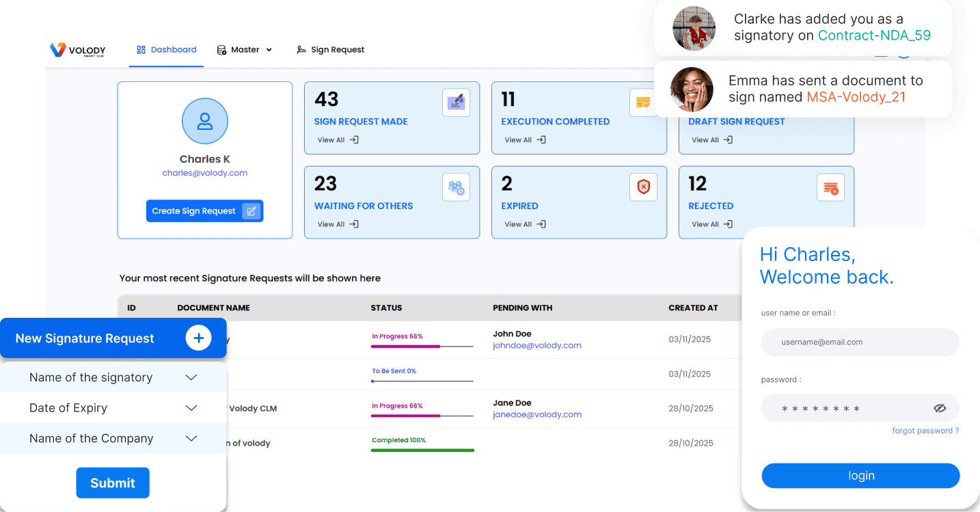
Task: Click View All arrow under Waiting For Others
Action: pos(354,224)
